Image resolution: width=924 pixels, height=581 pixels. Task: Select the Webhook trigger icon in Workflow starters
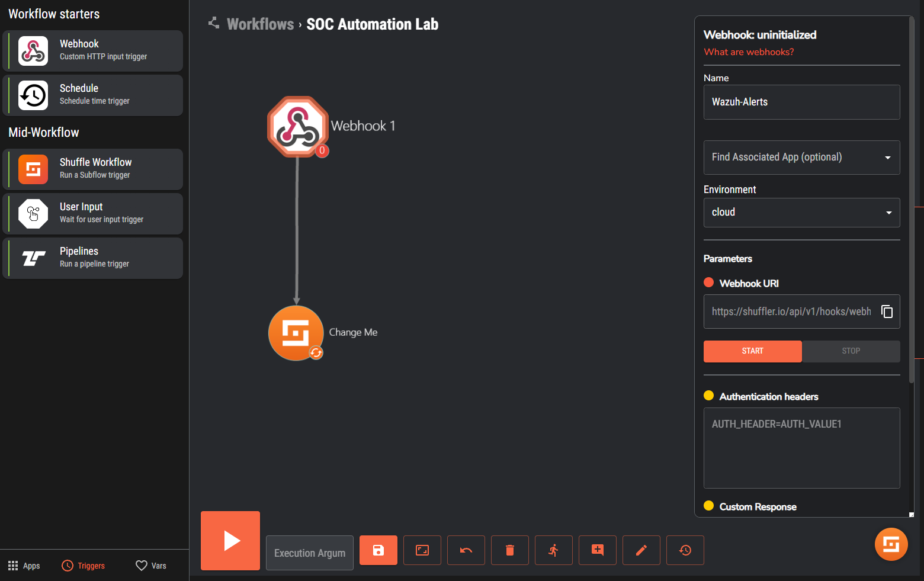click(33, 51)
